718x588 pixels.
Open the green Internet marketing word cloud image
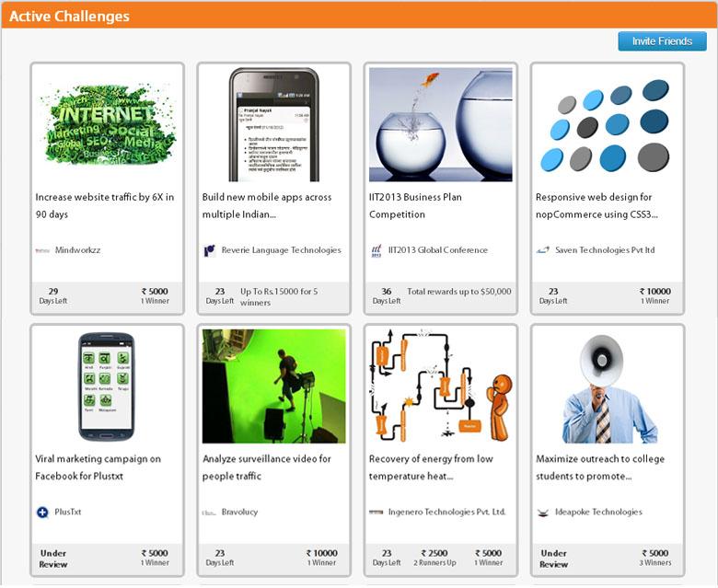pos(107,124)
